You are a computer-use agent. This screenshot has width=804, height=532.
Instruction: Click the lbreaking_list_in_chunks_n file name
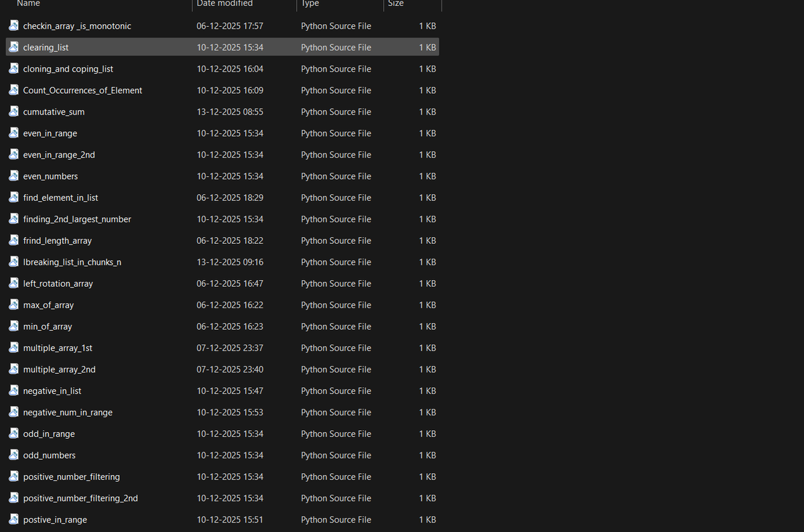[x=72, y=262]
